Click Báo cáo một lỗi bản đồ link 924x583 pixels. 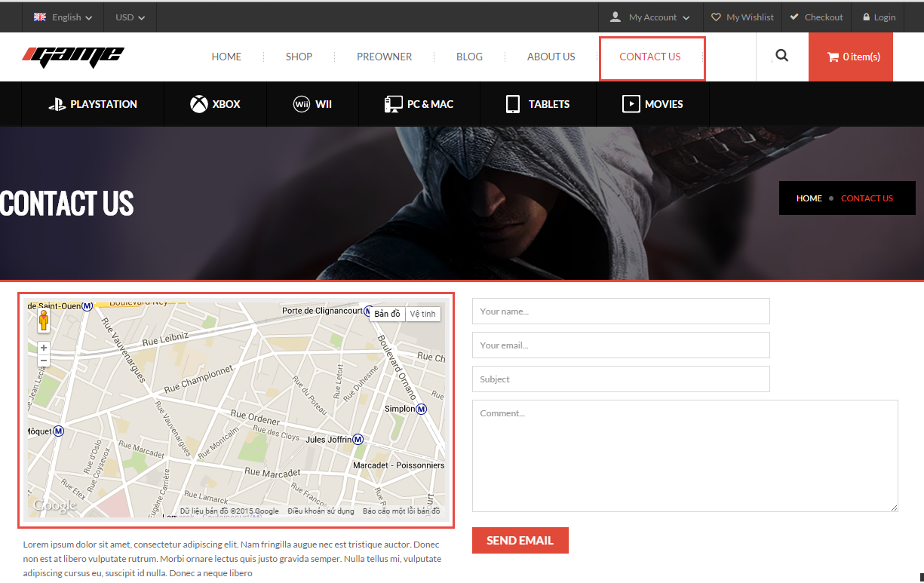(401, 511)
